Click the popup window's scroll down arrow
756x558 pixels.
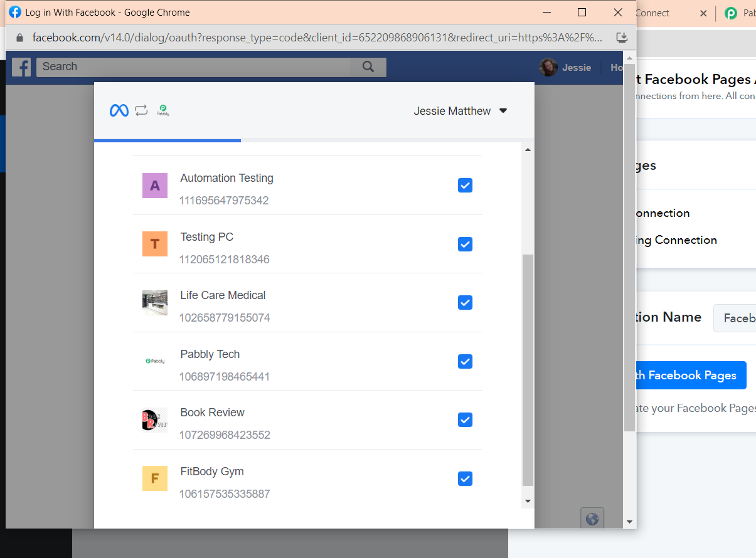(x=629, y=522)
